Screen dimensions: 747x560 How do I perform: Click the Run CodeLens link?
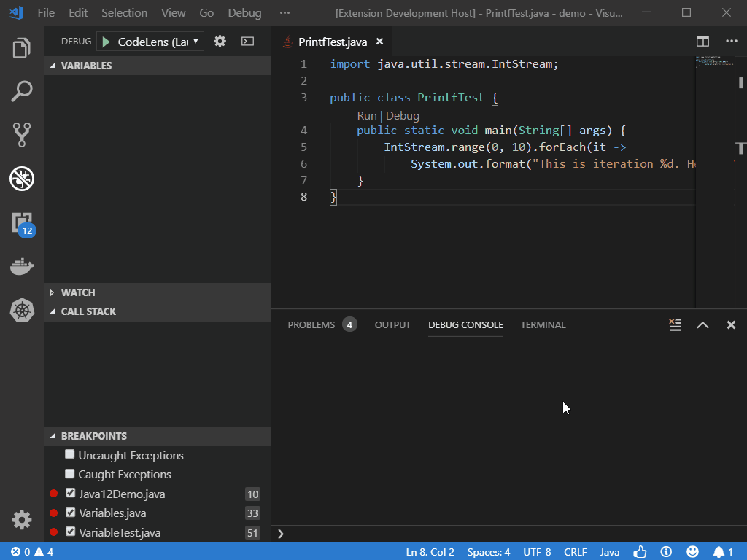367,116
